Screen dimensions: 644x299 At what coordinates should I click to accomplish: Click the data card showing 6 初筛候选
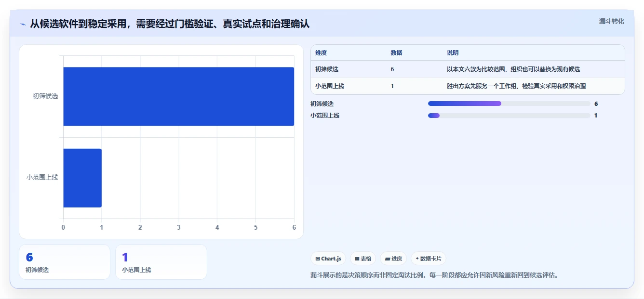65,262
